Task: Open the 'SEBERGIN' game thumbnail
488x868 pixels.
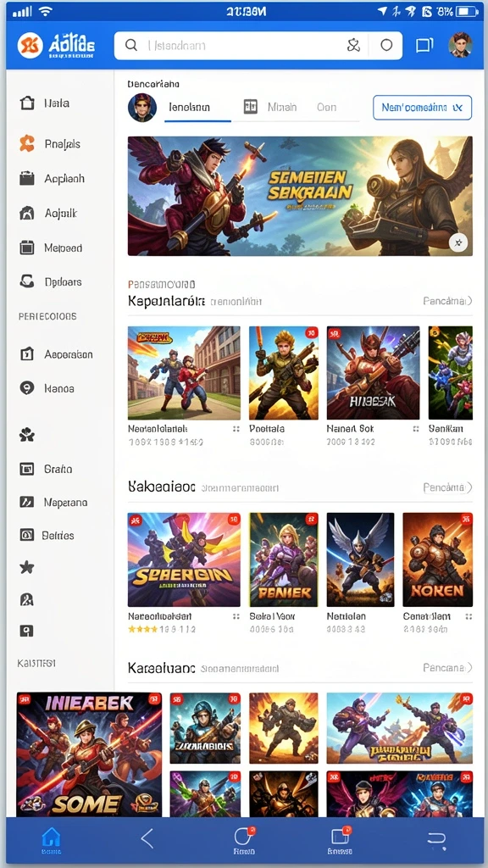Action: pyautogui.click(x=184, y=559)
